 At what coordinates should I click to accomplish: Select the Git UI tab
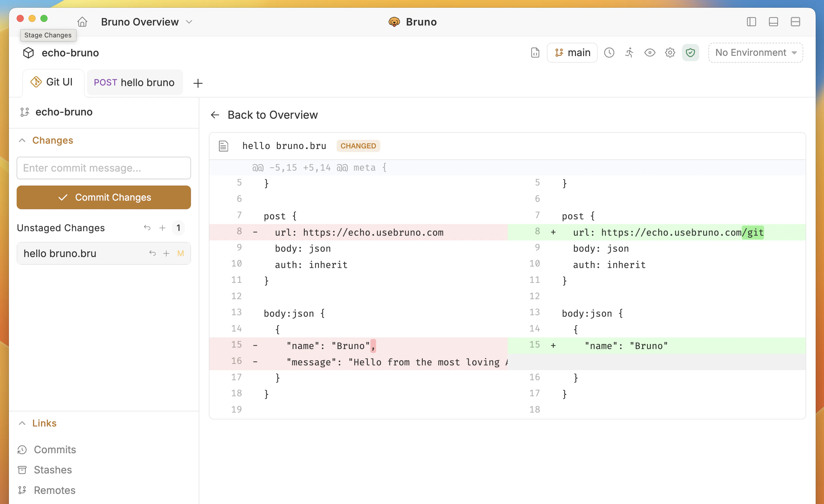point(53,82)
